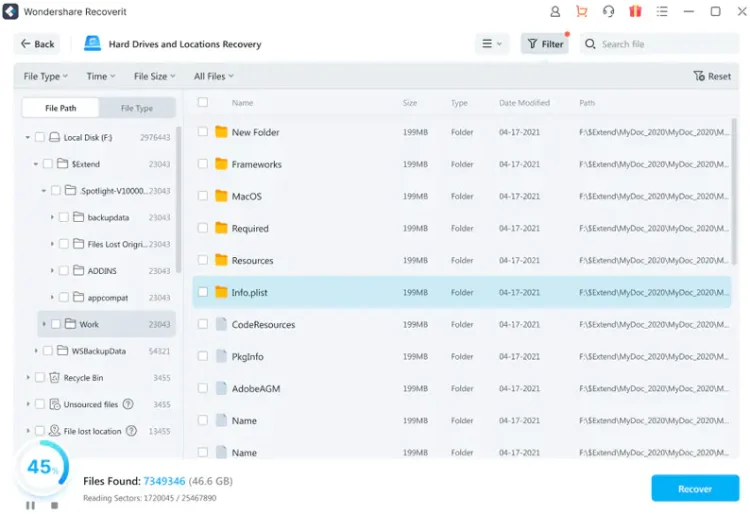This screenshot has height=514, width=750.
Task: Click the Reset filters button
Action: [x=712, y=77]
